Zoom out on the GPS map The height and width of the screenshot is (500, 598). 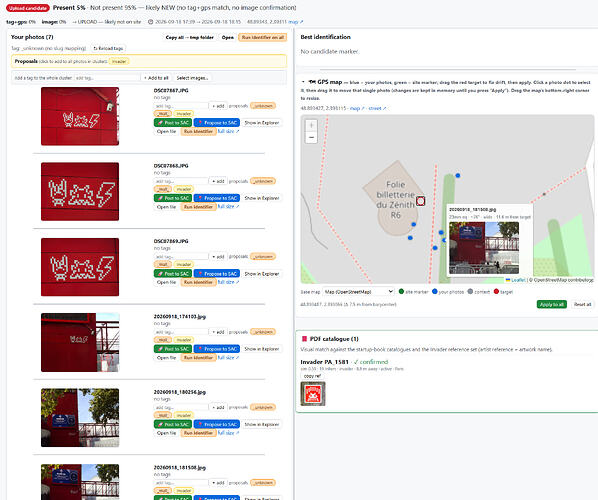point(311,137)
